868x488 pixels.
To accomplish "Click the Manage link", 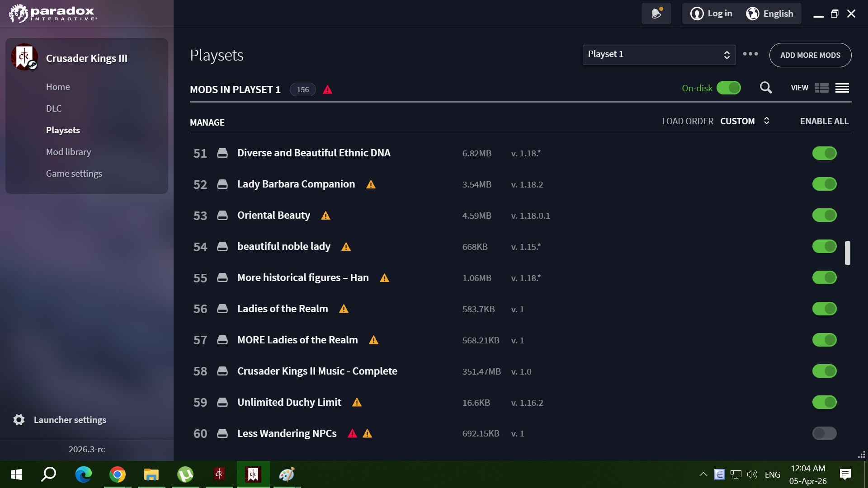I will click(207, 122).
